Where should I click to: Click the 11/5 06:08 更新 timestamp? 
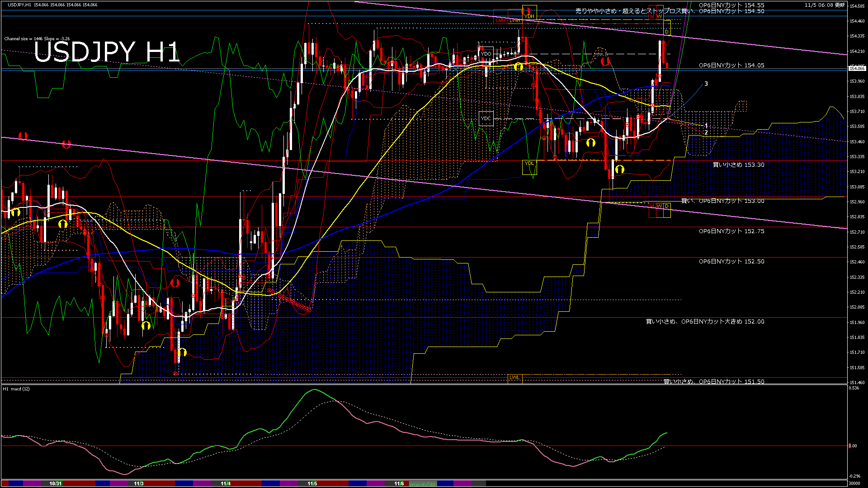coord(825,5)
